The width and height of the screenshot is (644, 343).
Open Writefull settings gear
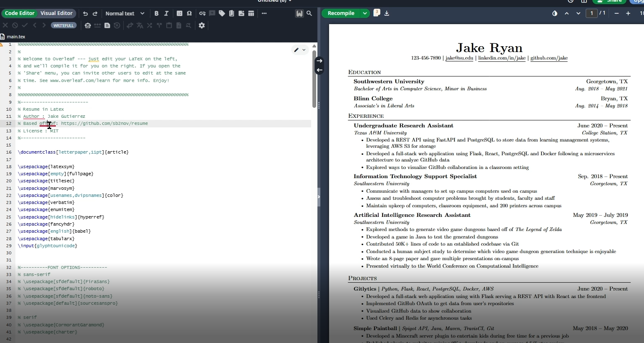click(x=202, y=25)
